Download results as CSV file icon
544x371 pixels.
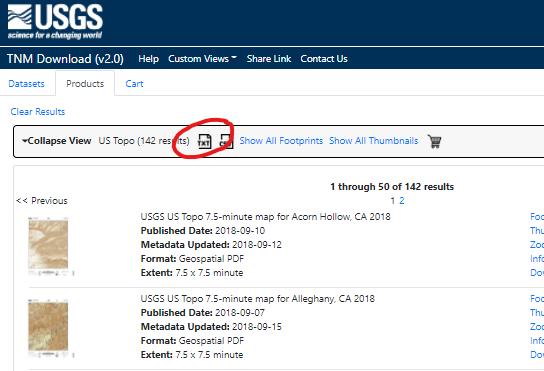click(226, 141)
